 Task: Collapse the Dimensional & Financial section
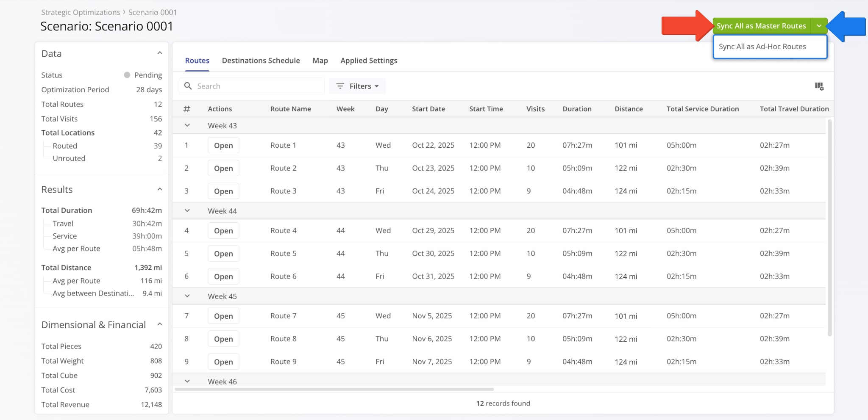(159, 325)
